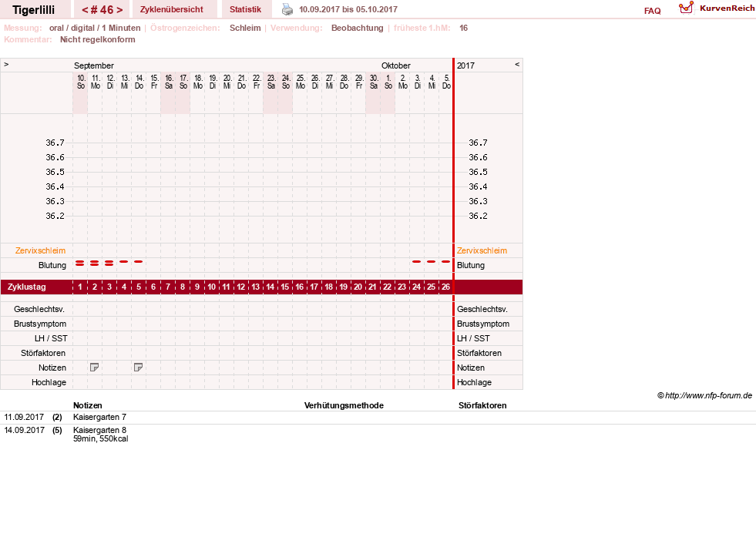Click the Beobachtung usage value
The height and width of the screenshot is (554, 756).
tap(358, 28)
